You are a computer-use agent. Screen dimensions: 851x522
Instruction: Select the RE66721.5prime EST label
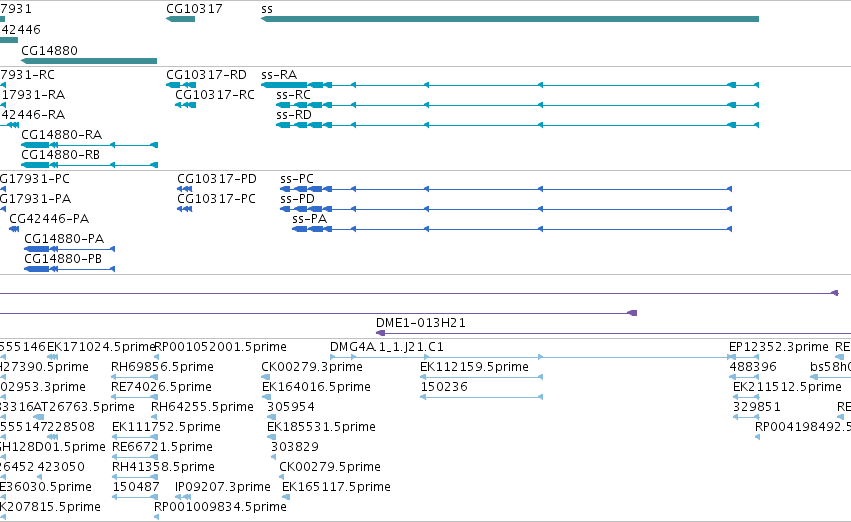[x=162, y=447]
